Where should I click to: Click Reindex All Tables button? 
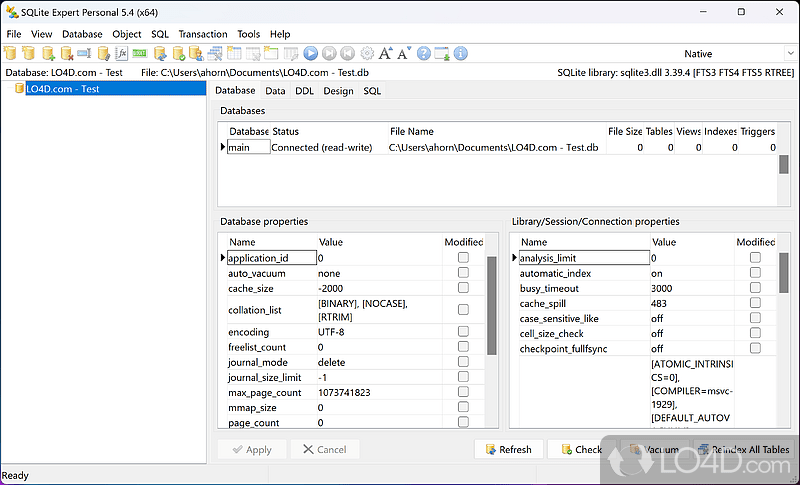click(744, 449)
